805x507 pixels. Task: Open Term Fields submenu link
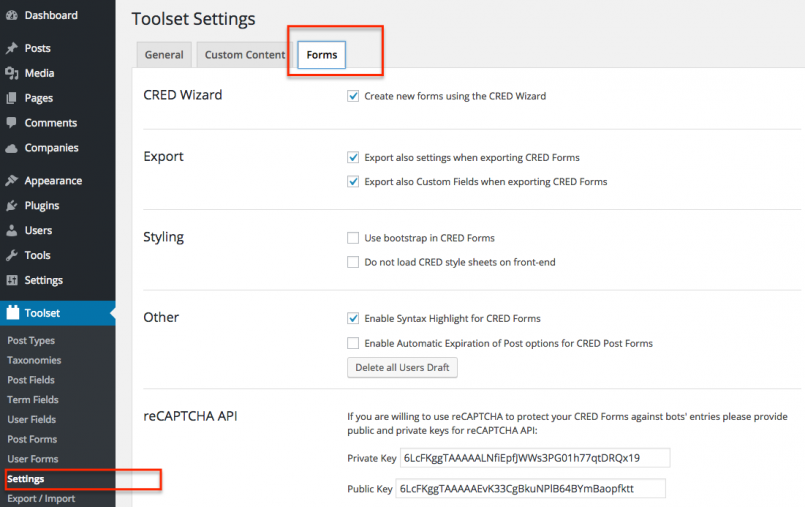[33, 400]
